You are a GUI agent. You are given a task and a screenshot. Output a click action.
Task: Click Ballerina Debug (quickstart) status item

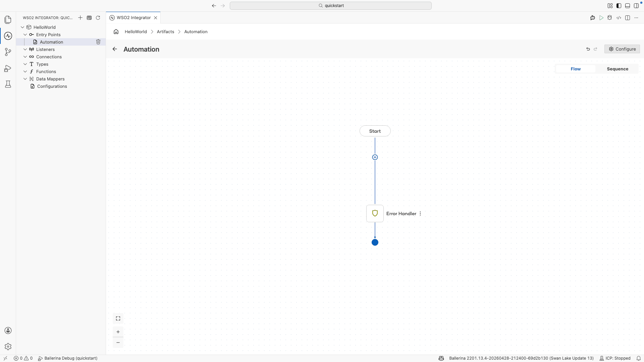68,358
